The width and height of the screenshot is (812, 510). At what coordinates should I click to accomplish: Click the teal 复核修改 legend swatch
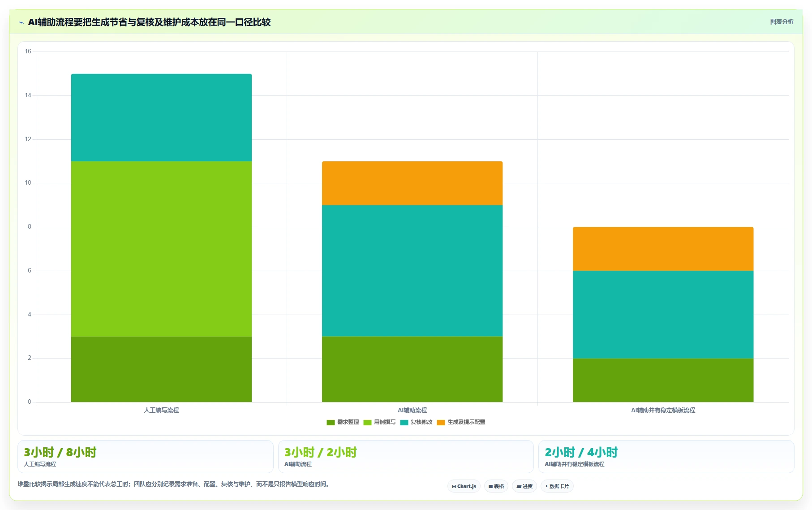(404, 423)
